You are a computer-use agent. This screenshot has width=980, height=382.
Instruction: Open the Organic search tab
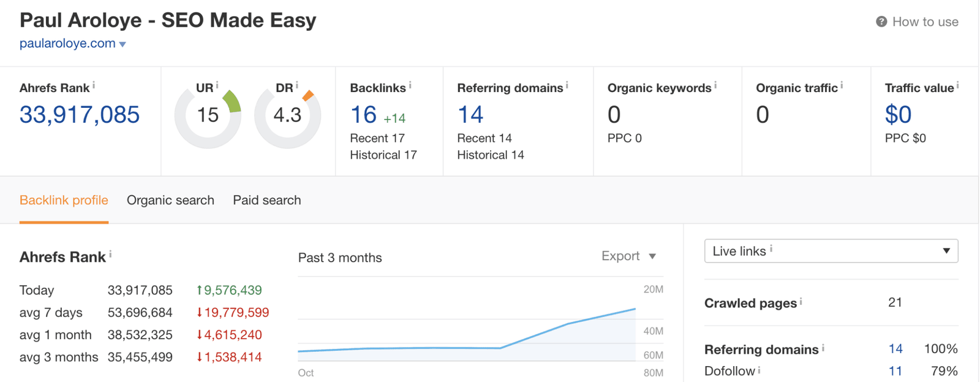[170, 201]
